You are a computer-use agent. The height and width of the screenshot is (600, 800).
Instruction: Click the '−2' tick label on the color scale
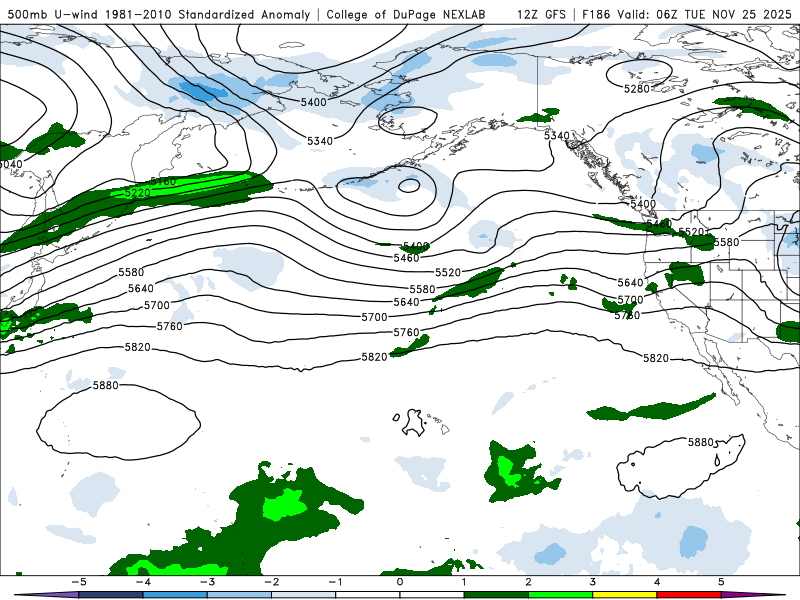tap(271, 582)
